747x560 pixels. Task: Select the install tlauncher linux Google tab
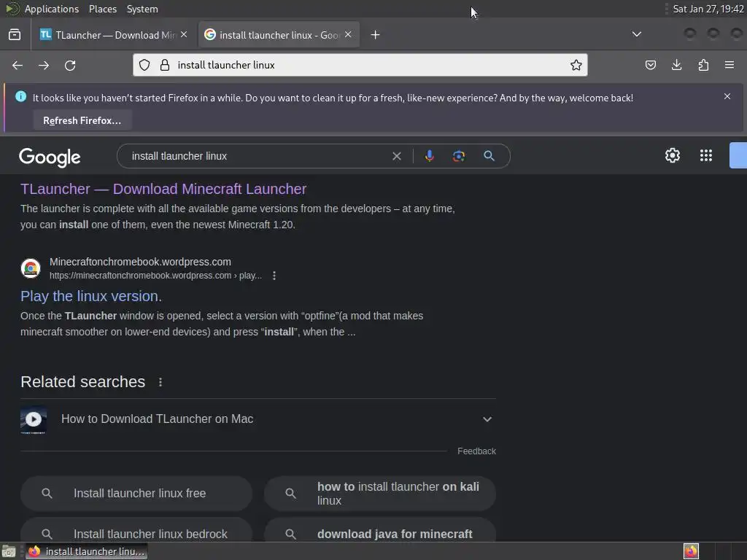tap(279, 35)
